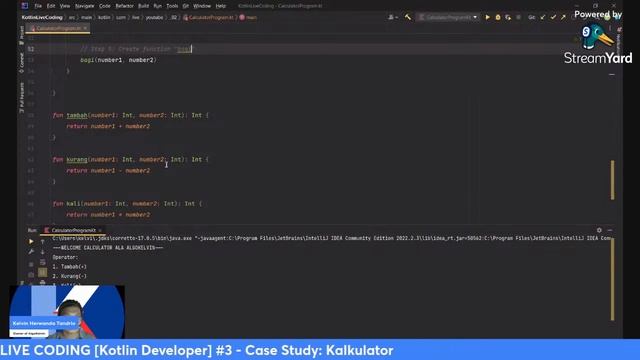
Task: Open the Edit menu
Action: coord(51,6)
